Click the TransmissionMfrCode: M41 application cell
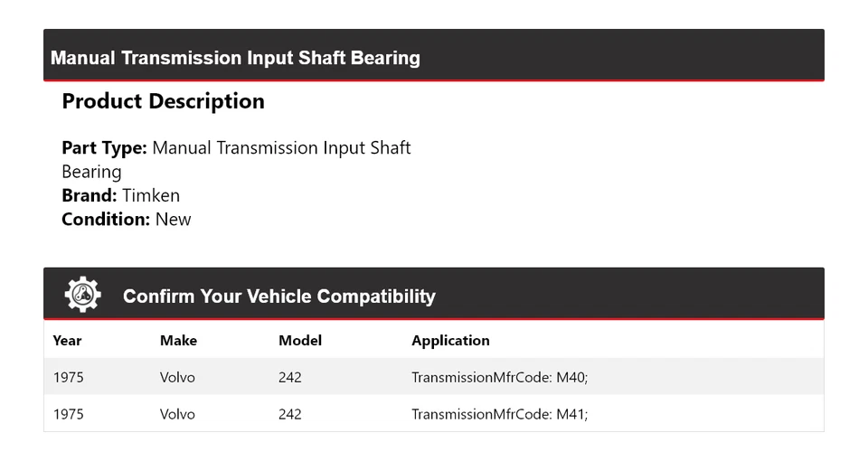The height and width of the screenshot is (461, 868). [x=499, y=414]
